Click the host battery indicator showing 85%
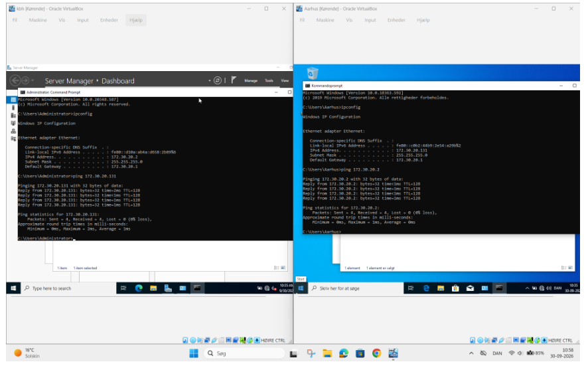This screenshot has height=366, width=588. coord(536,353)
